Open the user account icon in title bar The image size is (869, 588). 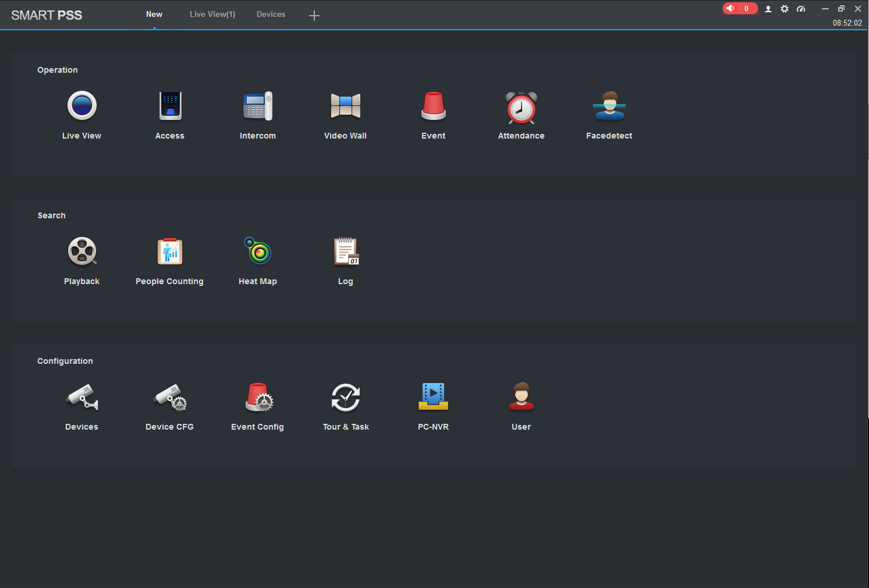tap(768, 9)
